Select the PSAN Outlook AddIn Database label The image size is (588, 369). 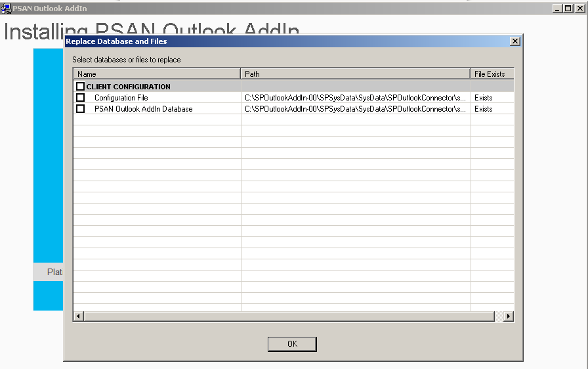(x=143, y=109)
